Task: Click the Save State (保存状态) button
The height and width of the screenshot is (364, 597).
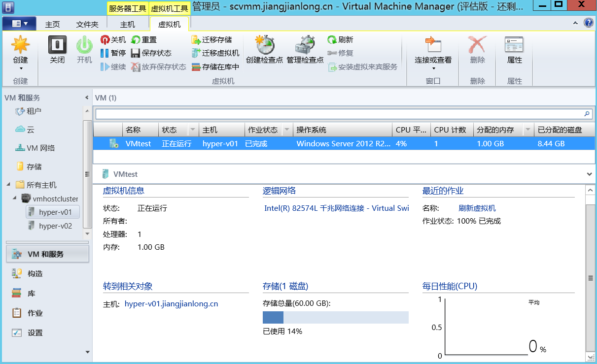Action: click(151, 53)
